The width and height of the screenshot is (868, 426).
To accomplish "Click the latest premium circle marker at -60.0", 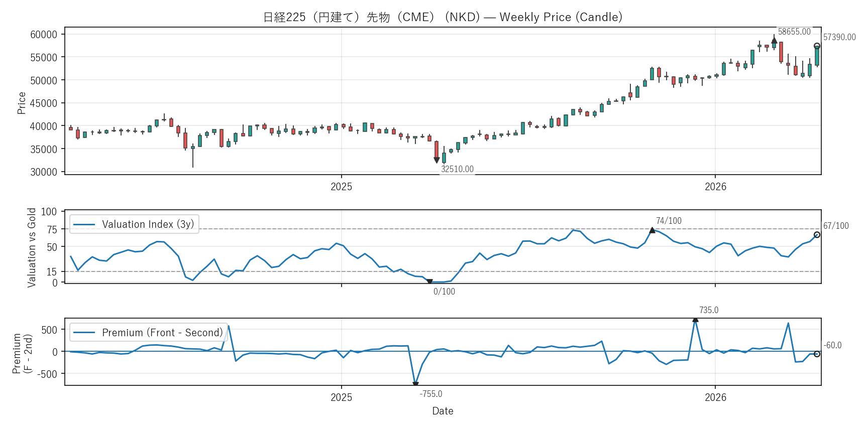I will pyautogui.click(x=817, y=354).
